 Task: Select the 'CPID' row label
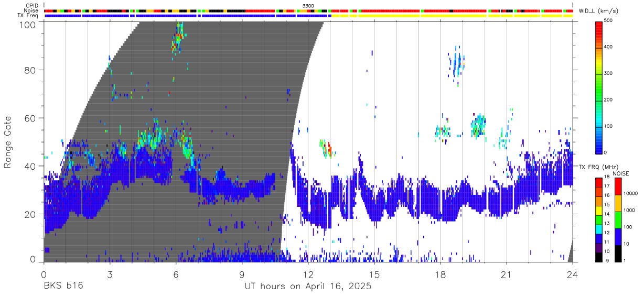[33, 6]
